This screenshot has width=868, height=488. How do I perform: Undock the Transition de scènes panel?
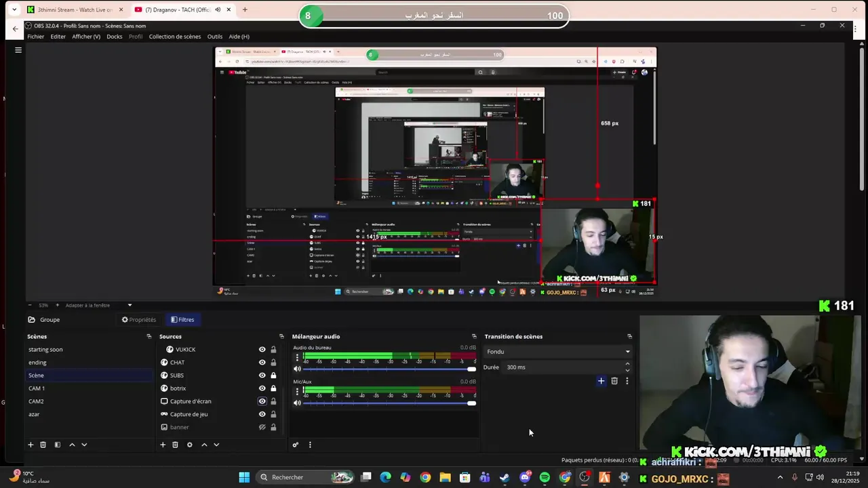629,336
